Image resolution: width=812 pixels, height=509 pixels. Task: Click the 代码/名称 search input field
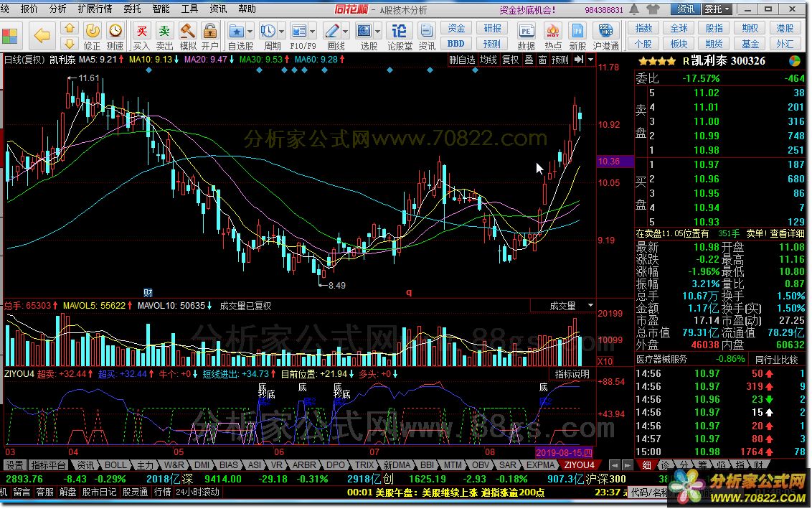(649, 492)
